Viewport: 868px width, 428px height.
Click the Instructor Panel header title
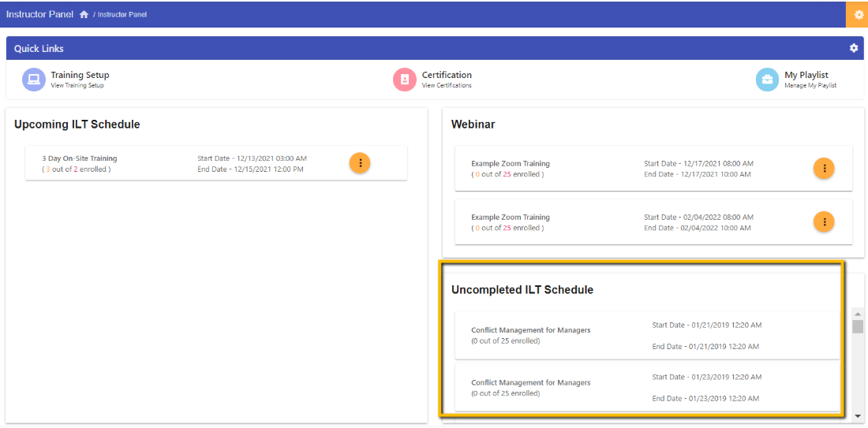tap(39, 14)
